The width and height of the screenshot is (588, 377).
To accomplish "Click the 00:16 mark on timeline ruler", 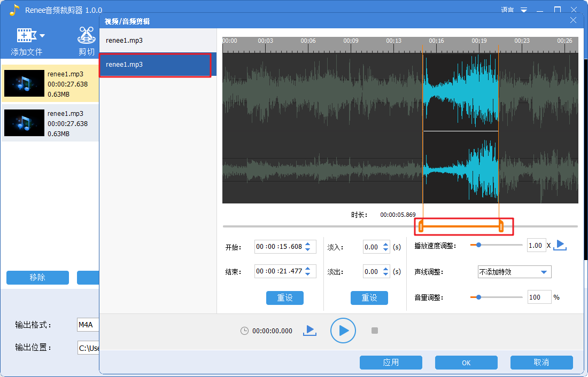I will point(436,41).
